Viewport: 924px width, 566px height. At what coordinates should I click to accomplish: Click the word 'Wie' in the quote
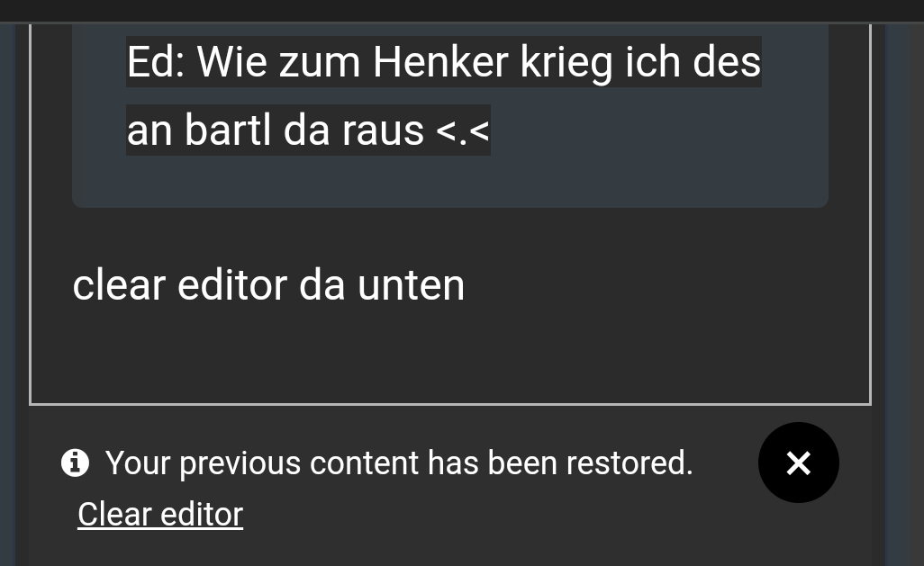click(x=232, y=62)
